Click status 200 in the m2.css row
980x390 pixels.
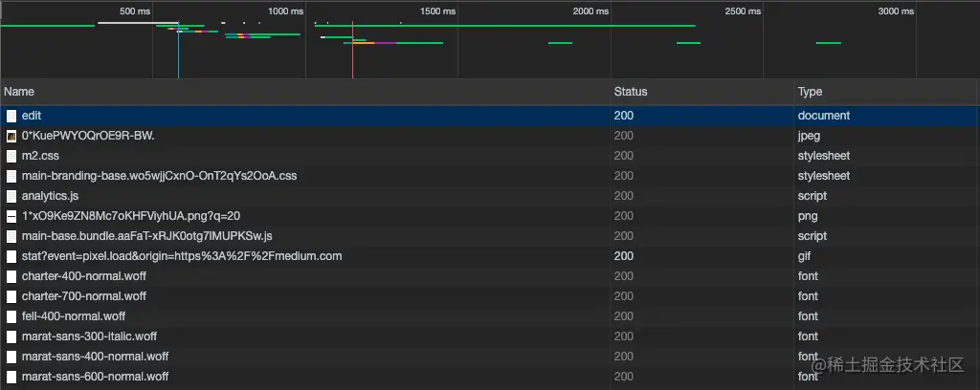pos(624,156)
